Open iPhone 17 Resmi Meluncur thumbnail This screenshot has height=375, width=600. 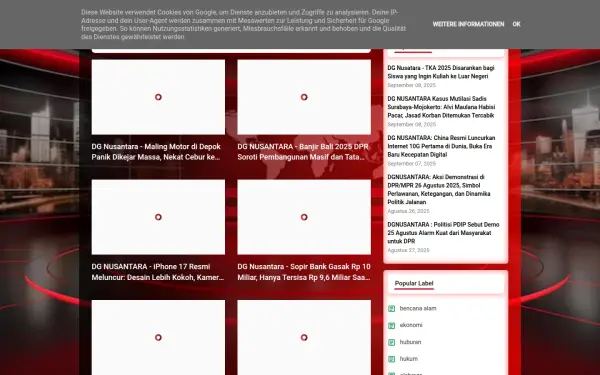tap(158, 217)
